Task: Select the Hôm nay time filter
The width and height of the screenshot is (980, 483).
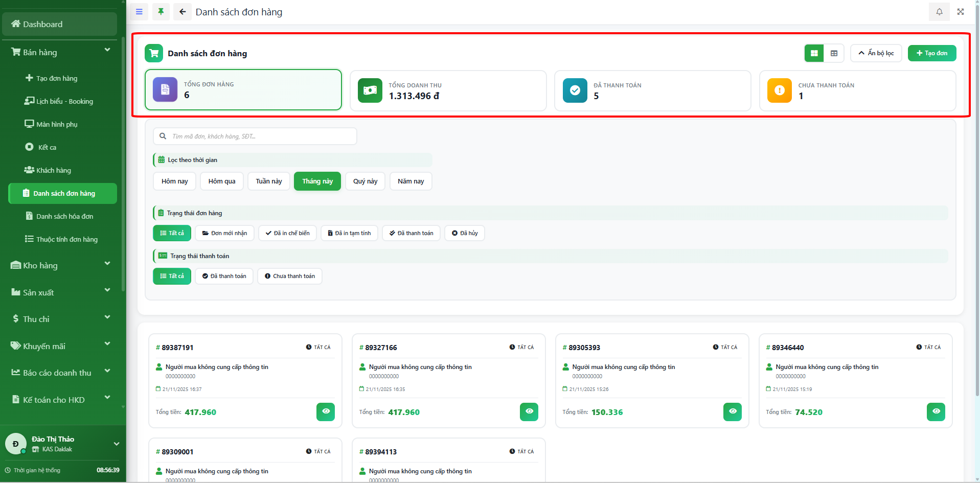Action: point(174,181)
